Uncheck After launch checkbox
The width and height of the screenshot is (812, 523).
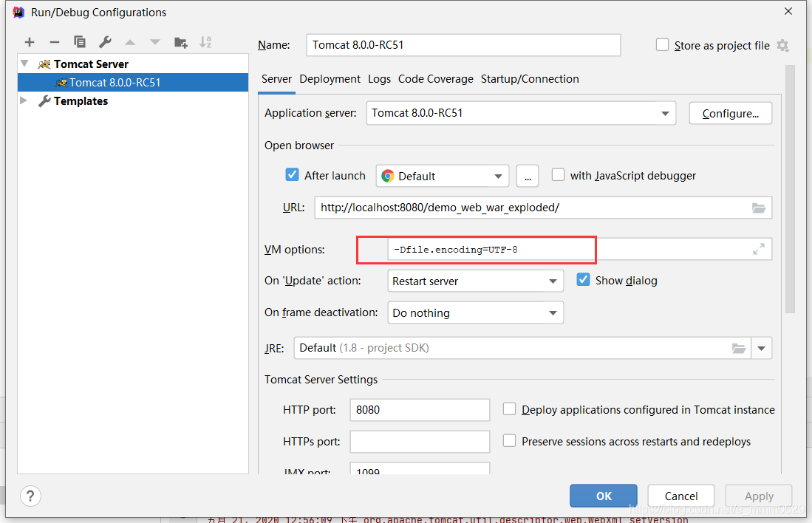[x=292, y=175]
